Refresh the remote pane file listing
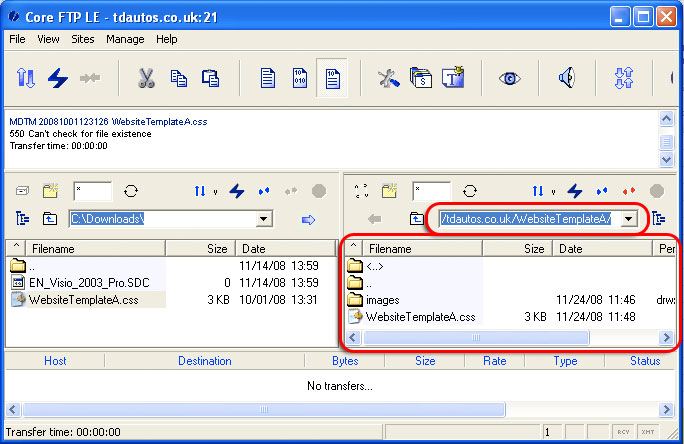 pyautogui.click(x=470, y=191)
